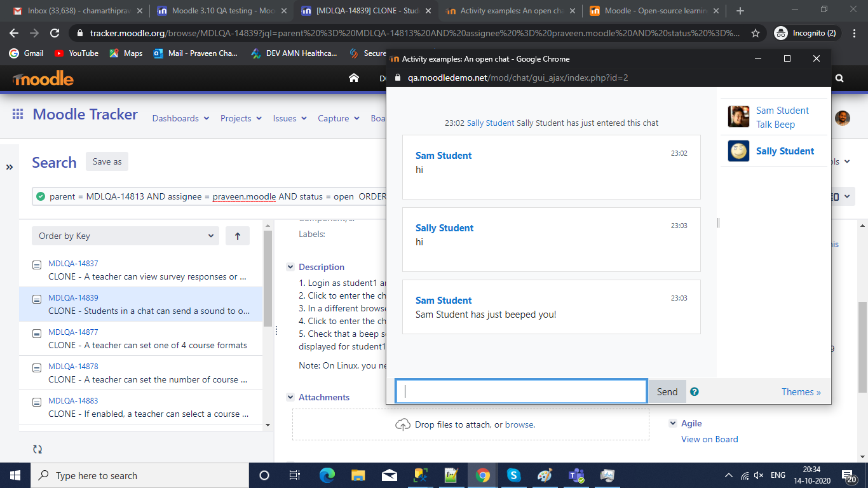Close the Inbox Gmail tab
This screenshot has height=488, width=868.
pos(140,11)
